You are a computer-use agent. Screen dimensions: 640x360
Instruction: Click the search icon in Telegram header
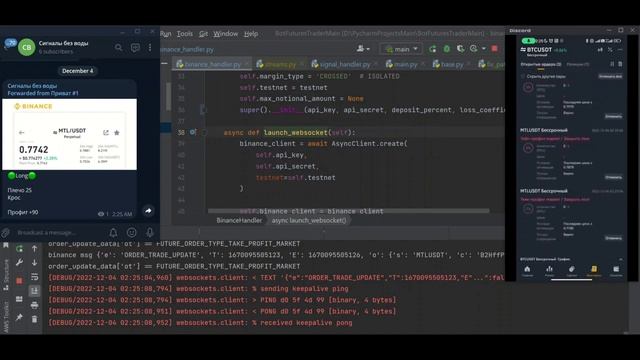tap(118, 48)
